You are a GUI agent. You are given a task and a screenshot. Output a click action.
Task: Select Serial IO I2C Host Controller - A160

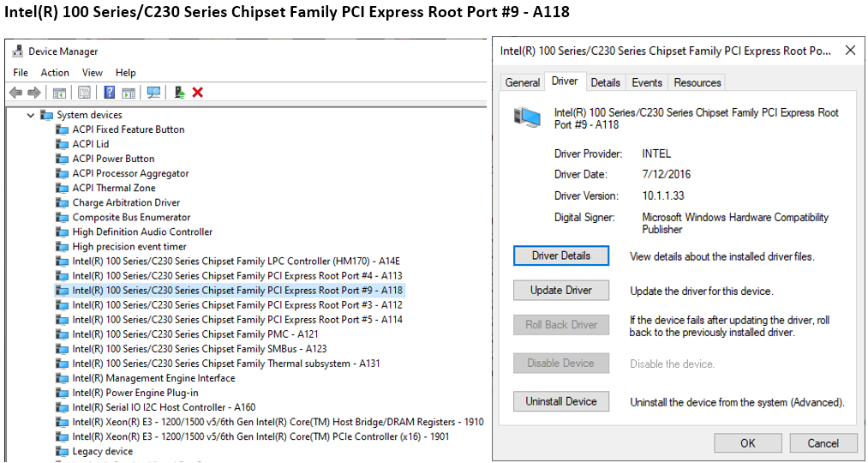[164, 407]
